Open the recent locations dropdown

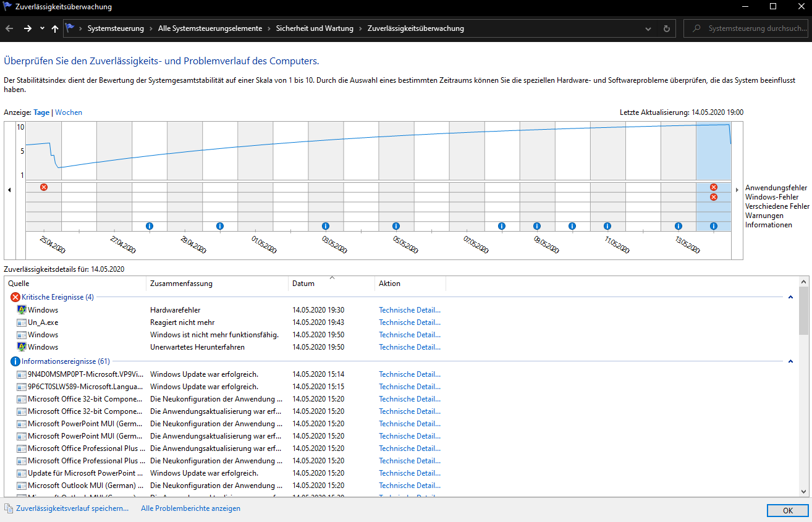point(42,28)
